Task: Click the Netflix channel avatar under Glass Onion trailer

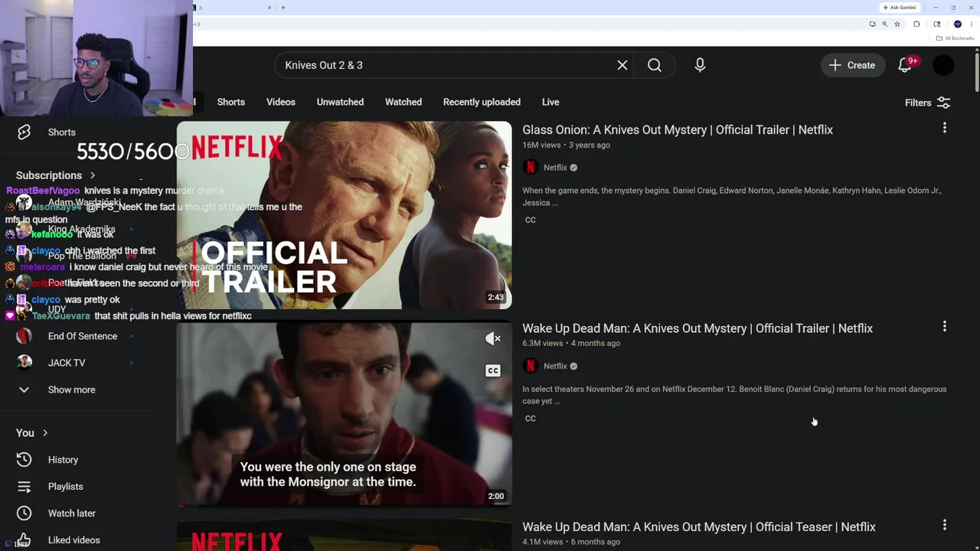Action: (x=531, y=168)
